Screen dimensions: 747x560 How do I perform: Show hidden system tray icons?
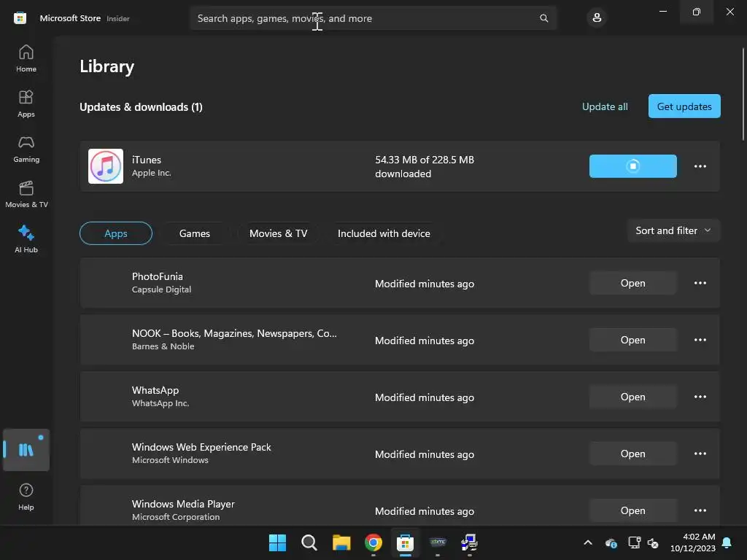click(588, 542)
